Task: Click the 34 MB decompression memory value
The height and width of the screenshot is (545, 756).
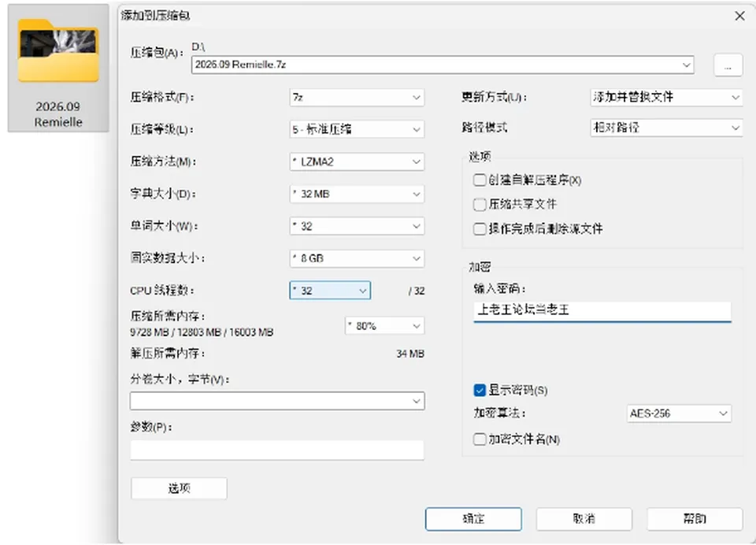Action: pyautogui.click(x=410, y=354)
